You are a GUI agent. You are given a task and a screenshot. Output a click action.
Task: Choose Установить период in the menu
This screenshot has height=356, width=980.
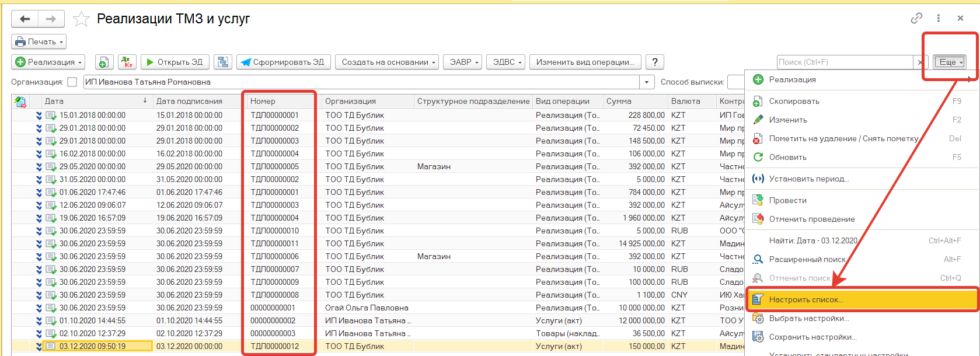tap(808, 179)
